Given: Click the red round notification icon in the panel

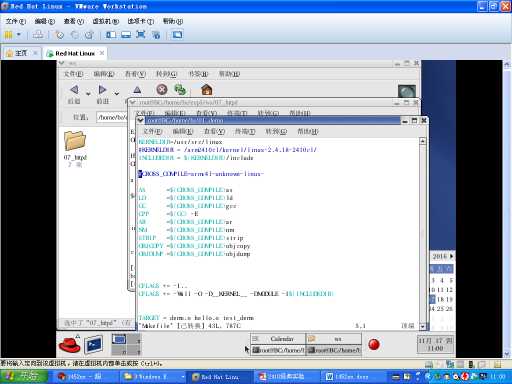Looking at the screenshot, I should point(374,344).
